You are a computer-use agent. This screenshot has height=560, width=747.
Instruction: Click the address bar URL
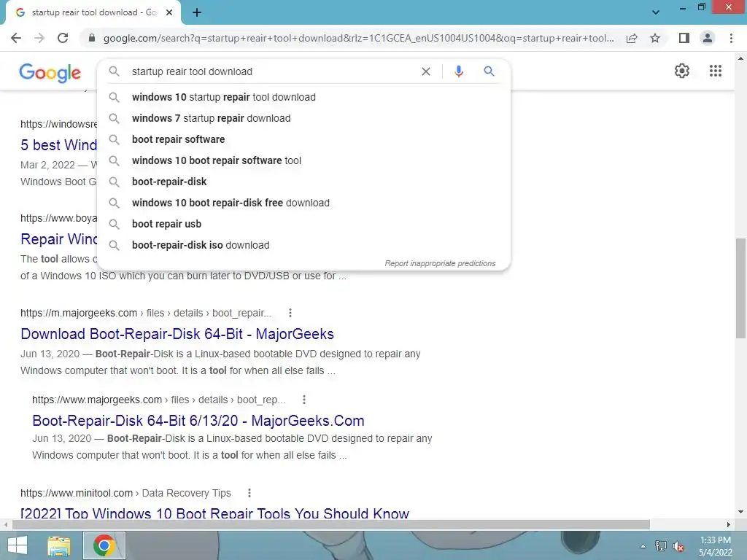click(x=358, y=38)
